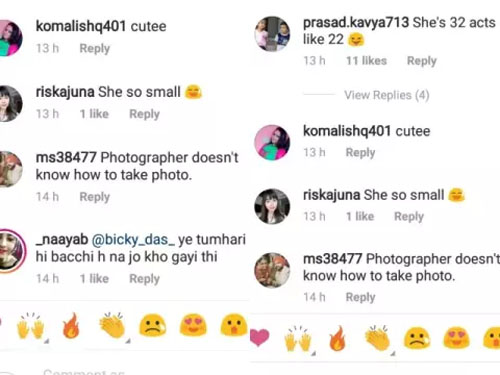Tap heart-eyes emoji in right emoji bar
The image size is (500, 375).
click(x=457, y=338)
